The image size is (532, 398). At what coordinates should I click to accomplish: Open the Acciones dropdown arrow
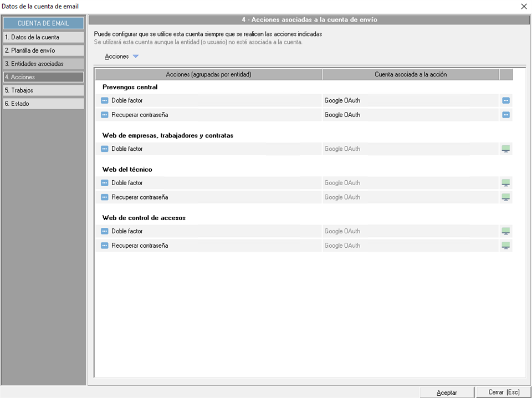tap(136, 57)
